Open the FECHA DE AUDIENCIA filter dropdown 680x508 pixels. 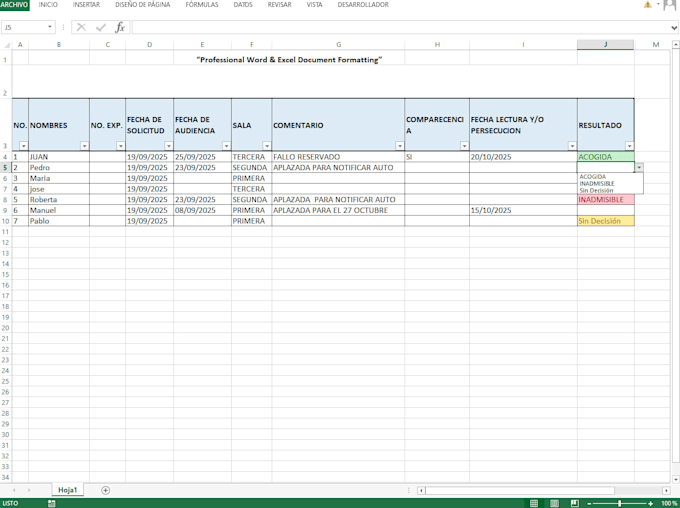click(226, 146)
